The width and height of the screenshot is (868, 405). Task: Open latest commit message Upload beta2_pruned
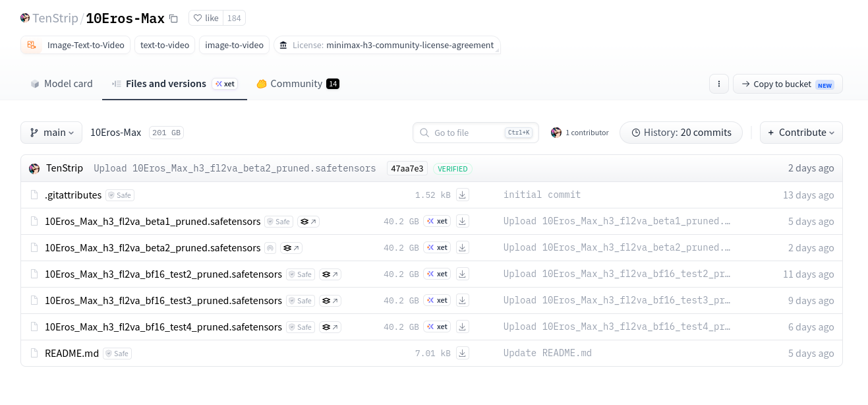pos(235,168)
